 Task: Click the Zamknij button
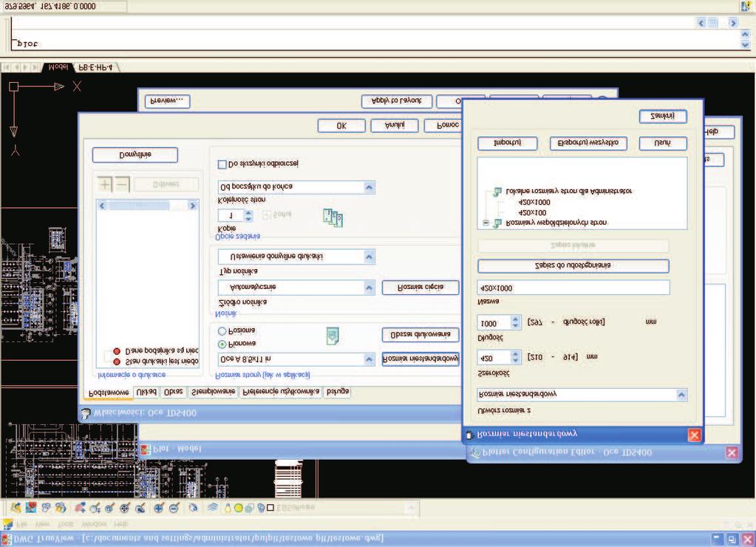(x=663, y=116)
